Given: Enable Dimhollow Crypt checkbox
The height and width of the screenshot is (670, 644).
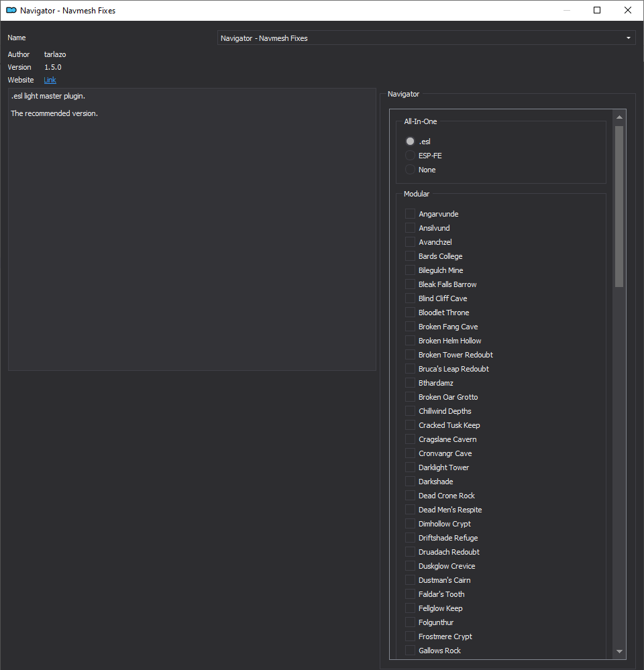Looking at the screenshot, I should [x=410, y=524].
